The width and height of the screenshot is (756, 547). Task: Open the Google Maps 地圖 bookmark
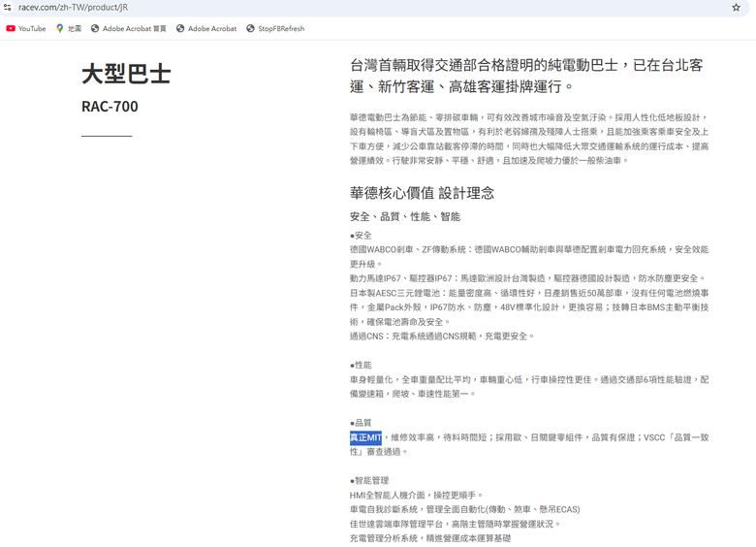tap(69, 29)
